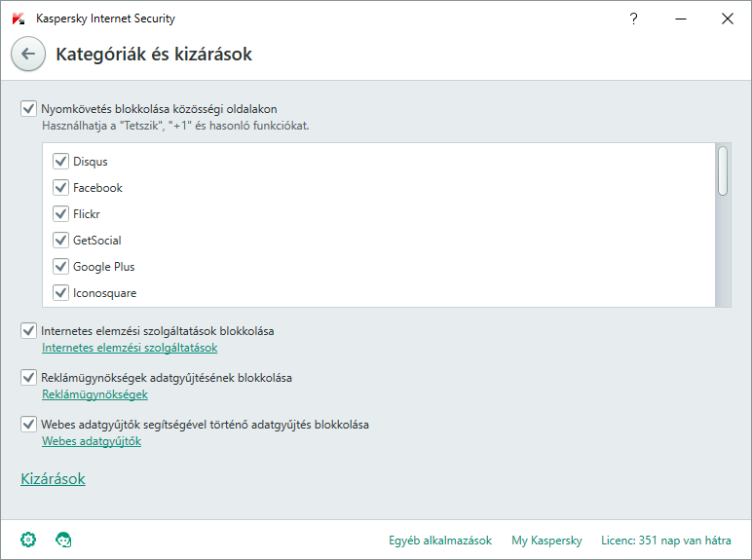Viewport: 752px width, 560px height.
Task: Minimize the Kaspersky window
Action: [681, 19]
